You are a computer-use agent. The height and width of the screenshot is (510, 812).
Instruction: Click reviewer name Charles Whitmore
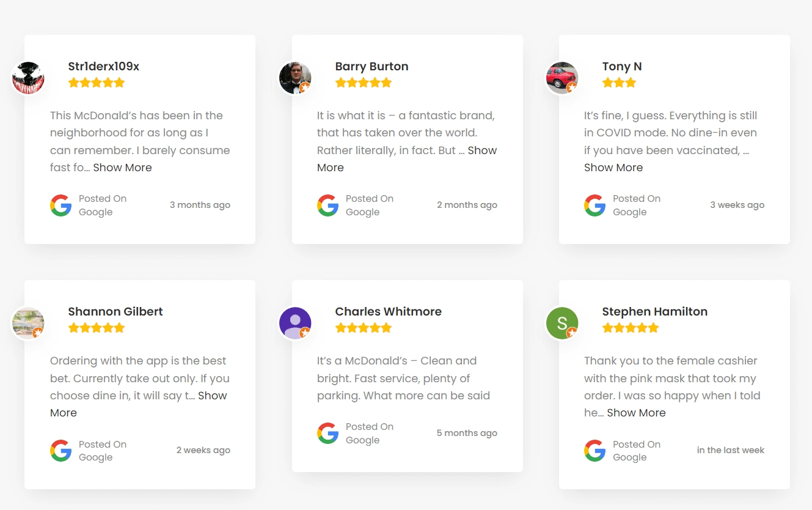(389, 311)
